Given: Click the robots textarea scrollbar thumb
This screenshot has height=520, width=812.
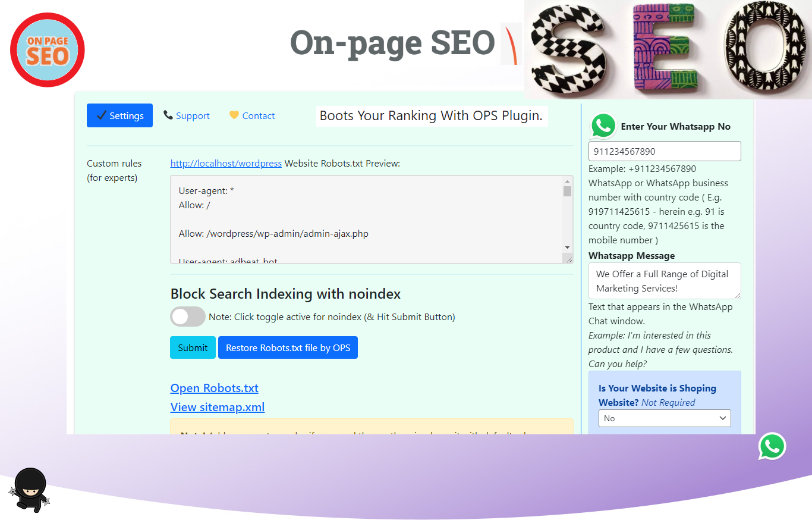Looking at the screenshot, I should click(x=567, y=191).
